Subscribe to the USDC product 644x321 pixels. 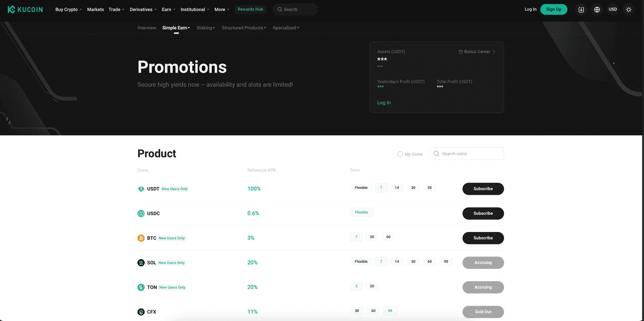(483, 213)
